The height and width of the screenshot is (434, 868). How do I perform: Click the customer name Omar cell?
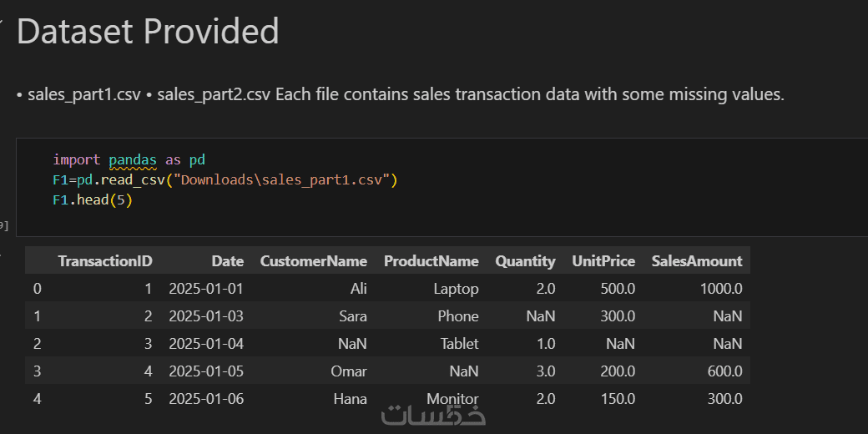(x=349, y=371)
